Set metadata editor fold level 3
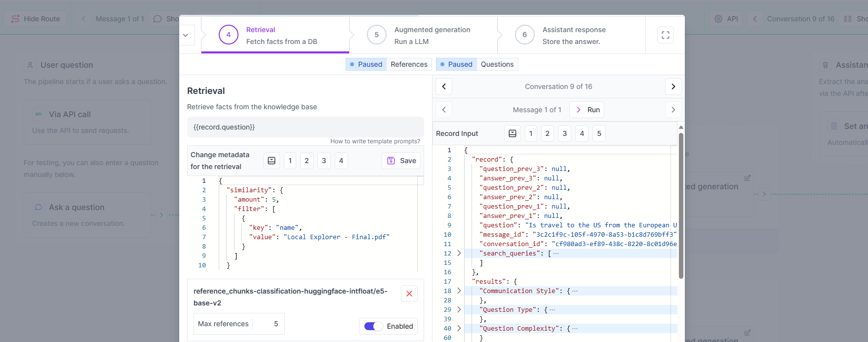Image resolution: width=868 pixels, height=342 pixels. point(324,161)
